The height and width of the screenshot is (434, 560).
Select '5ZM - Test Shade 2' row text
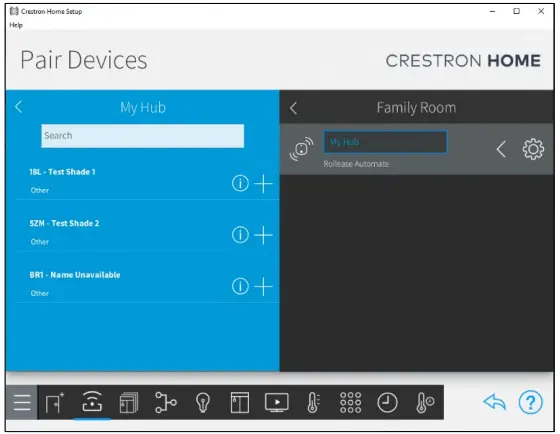click(64, 223)
